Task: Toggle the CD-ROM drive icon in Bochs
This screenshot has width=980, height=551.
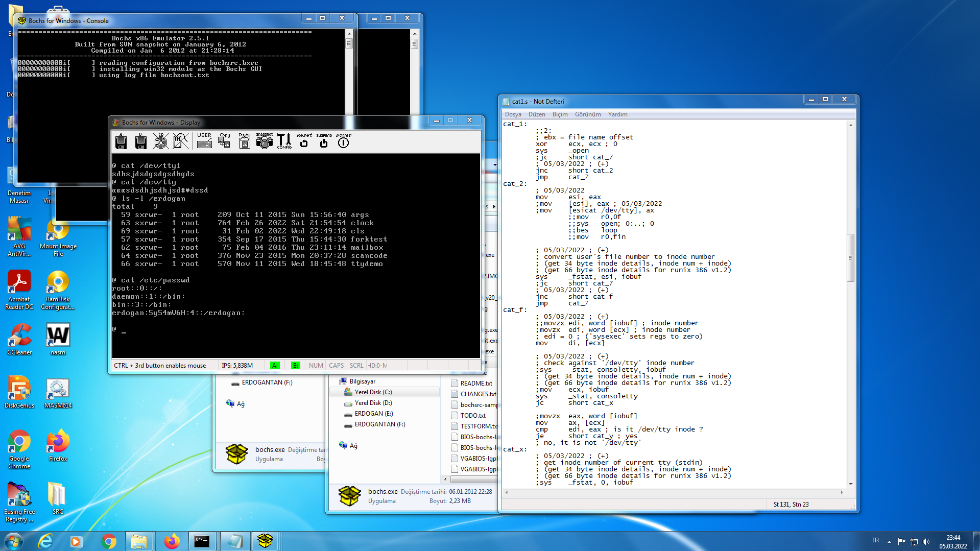Action: 161,141
